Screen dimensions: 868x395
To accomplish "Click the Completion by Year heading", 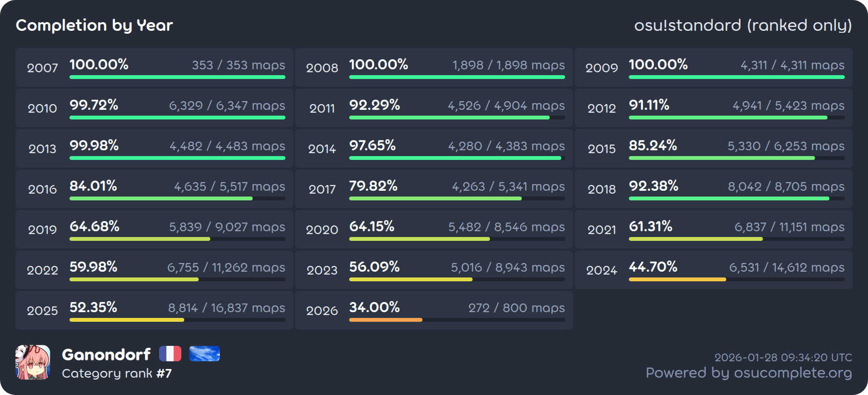I will 95,25.
